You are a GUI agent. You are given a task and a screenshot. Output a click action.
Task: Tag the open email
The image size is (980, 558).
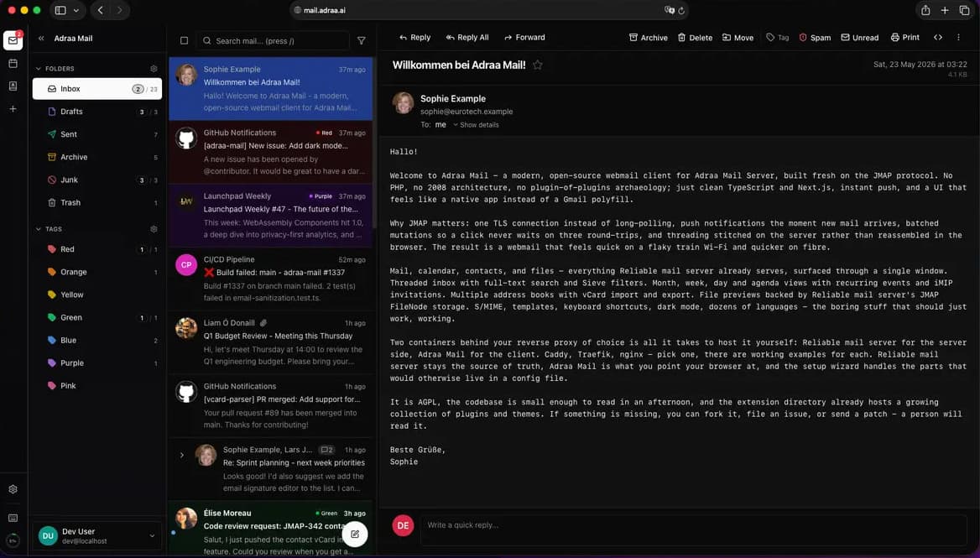778,38
